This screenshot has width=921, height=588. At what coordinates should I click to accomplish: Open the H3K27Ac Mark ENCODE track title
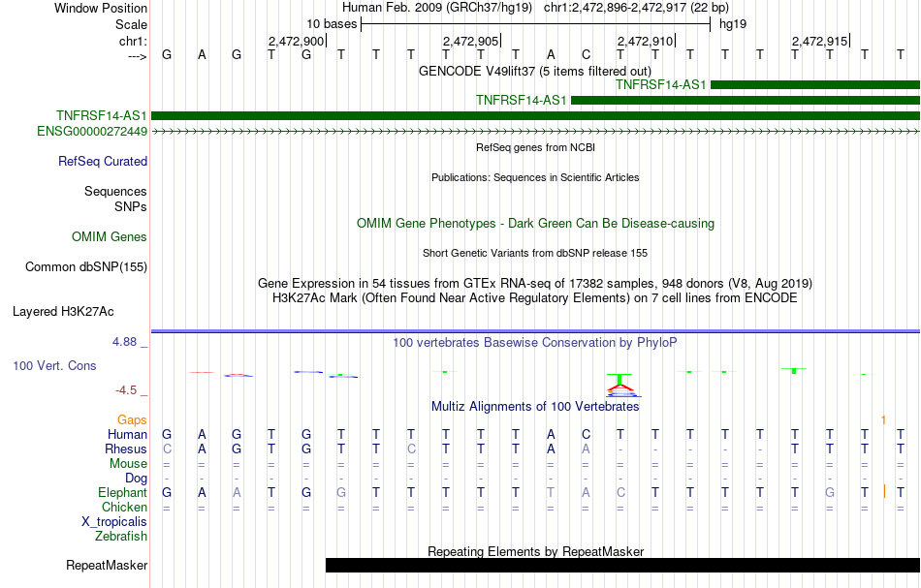click(535, 298)
